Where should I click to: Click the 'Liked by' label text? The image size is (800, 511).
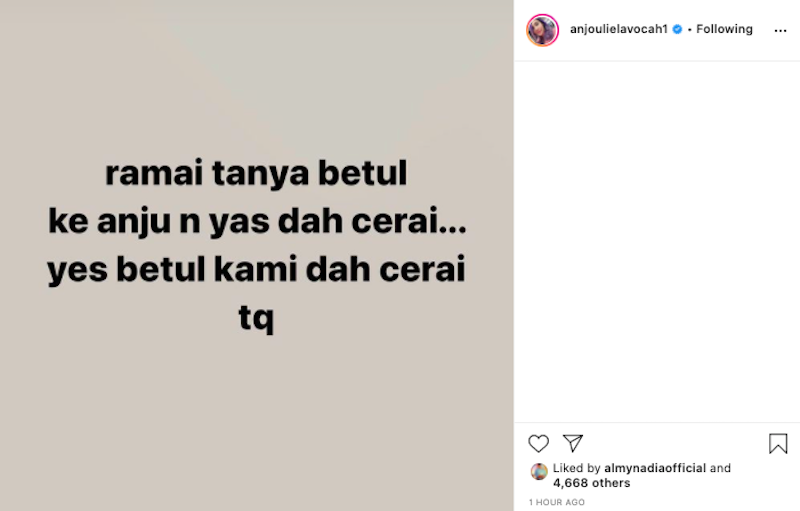tap(577, 468)
